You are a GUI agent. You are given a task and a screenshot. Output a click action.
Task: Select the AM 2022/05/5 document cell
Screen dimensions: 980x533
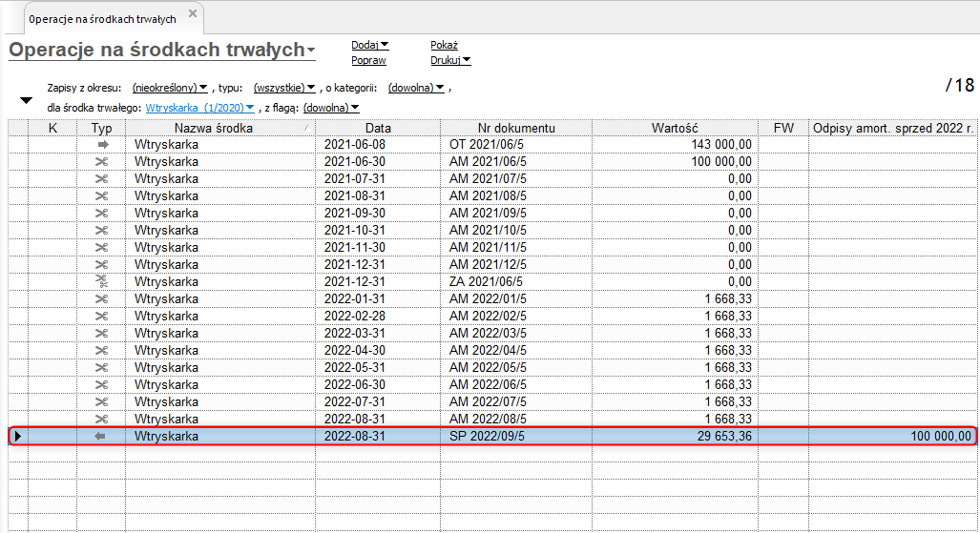[x=516, y=368]
